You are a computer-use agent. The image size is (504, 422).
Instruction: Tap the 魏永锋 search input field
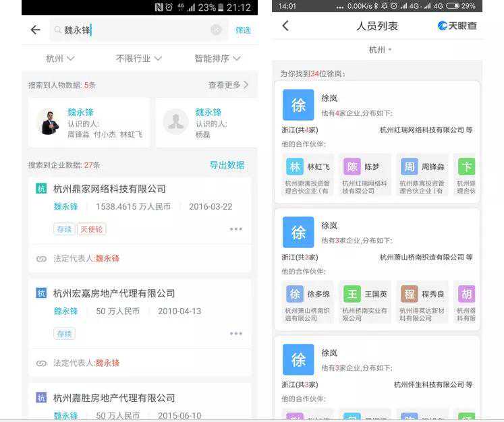pyautogui.click(x=135, y=30)
